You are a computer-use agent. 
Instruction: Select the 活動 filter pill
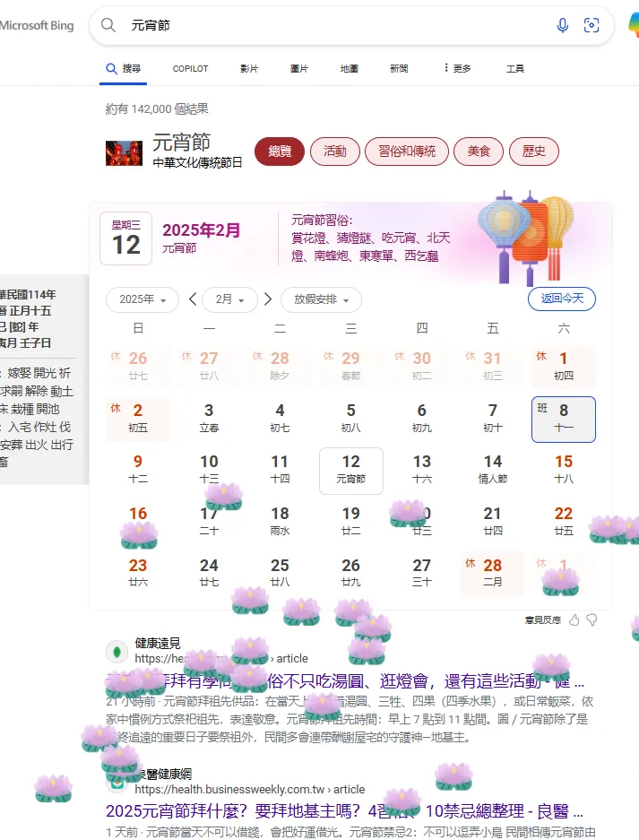pos(335,152)
